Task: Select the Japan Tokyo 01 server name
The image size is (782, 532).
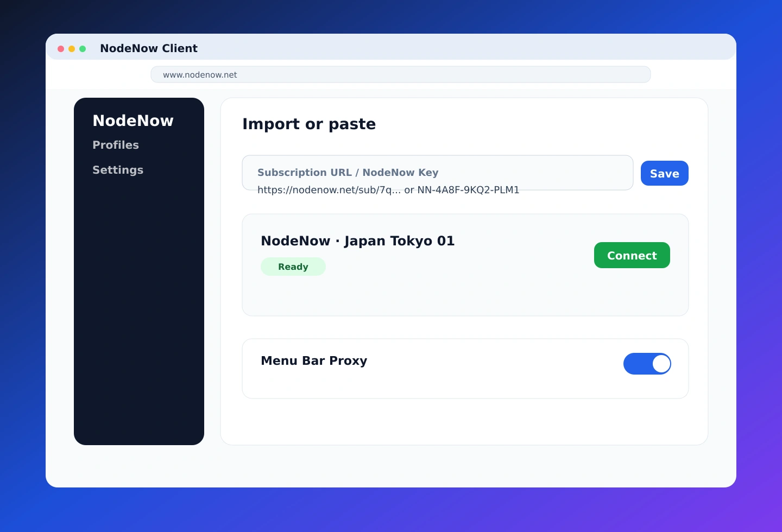Action: tap(357, 241)
